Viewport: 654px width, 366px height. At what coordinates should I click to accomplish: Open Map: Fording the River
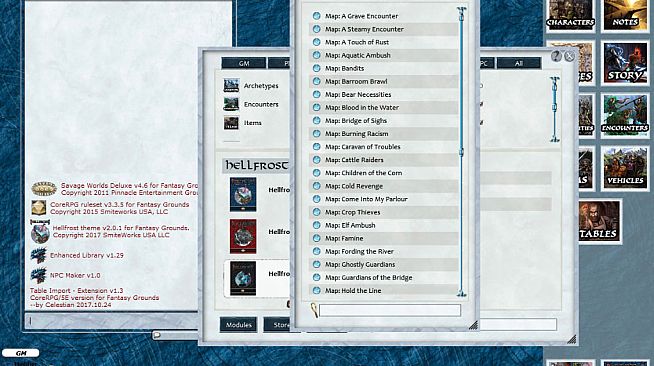click(359, 251)
